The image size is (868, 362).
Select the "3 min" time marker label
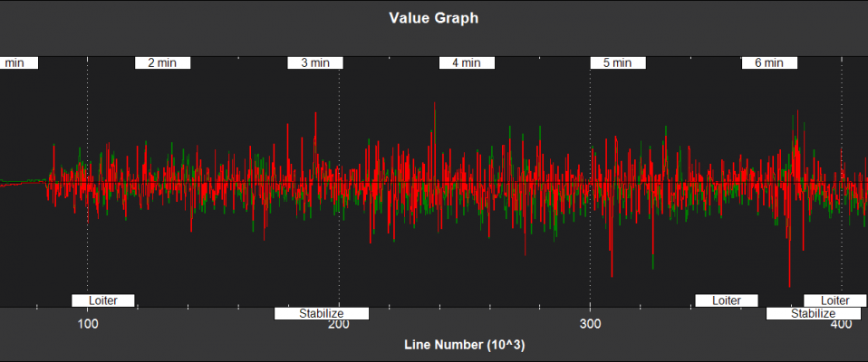tap(315, 63)
